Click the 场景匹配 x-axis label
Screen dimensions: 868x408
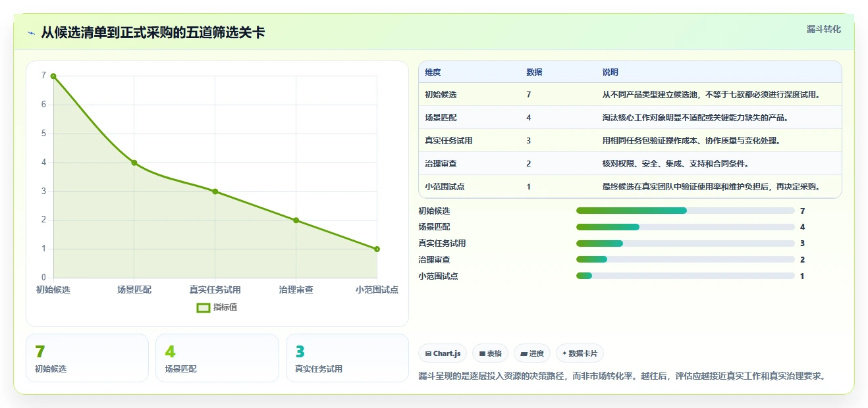click(134, 290)
